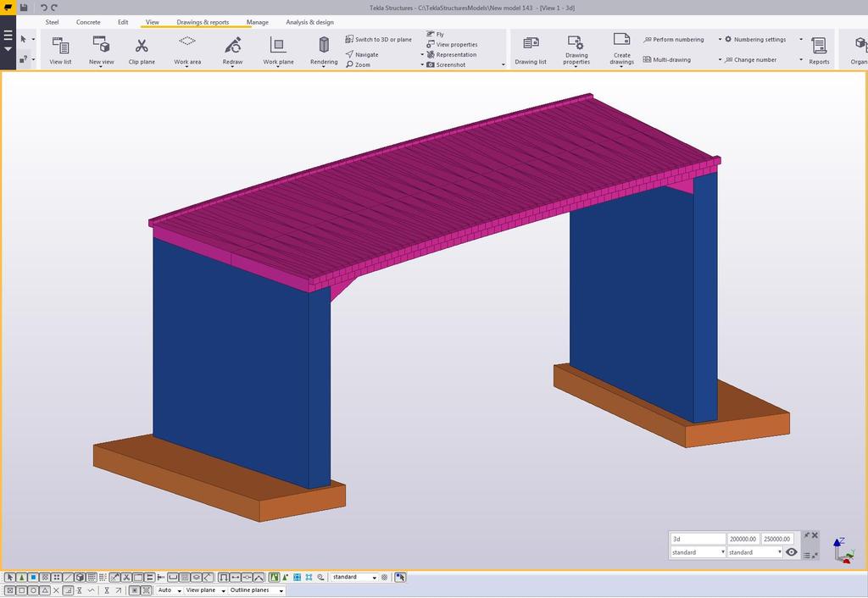Click the selection arrow tool beside ribbon
Image resolution: width=868 pixels, height=598 pixels.
tap(23, 39)
